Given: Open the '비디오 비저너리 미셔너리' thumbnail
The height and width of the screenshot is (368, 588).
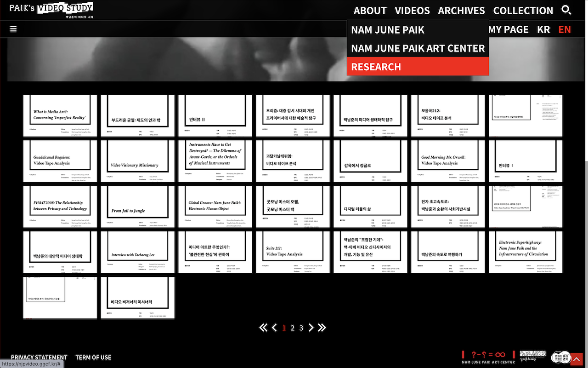Looking at the screenshot, I should coord(138,298).
